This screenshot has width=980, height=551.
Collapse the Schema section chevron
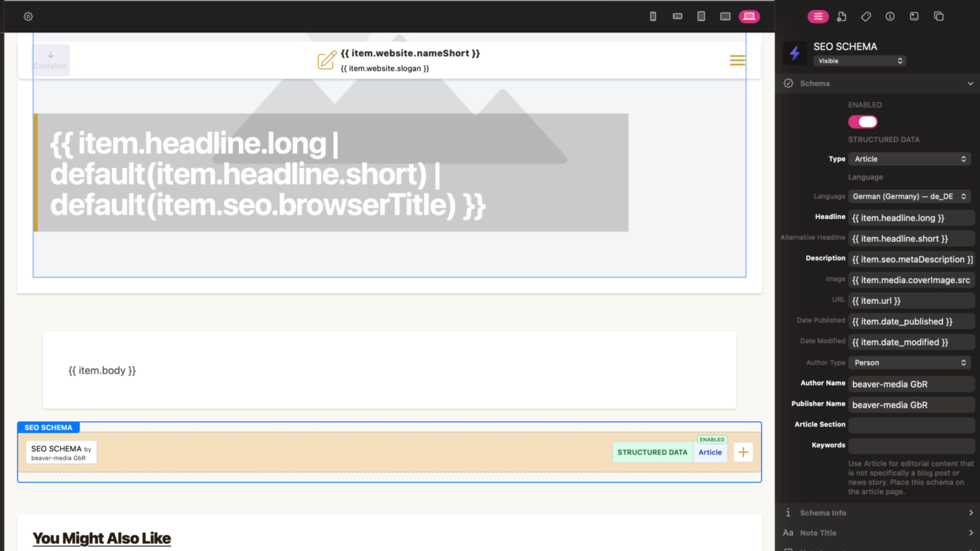(x=971, y=83)
